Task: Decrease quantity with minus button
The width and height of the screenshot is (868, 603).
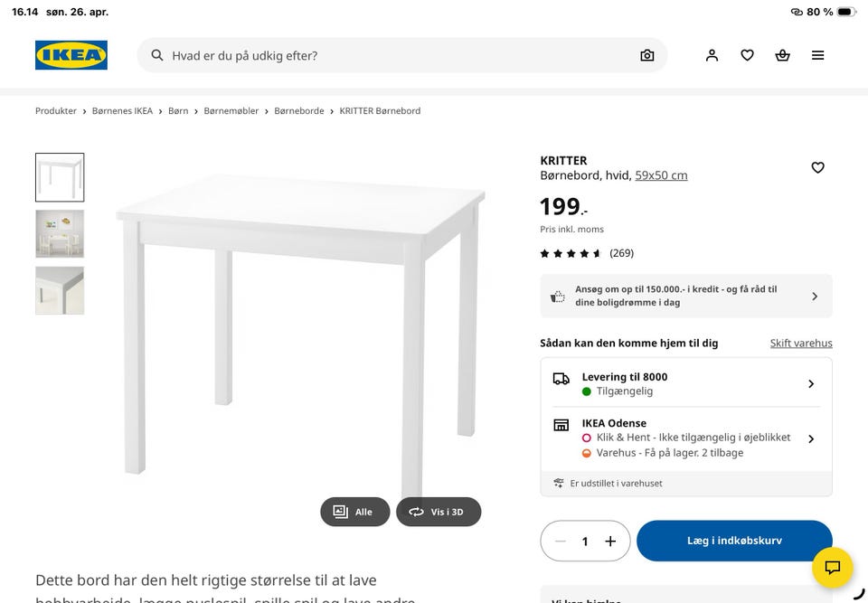Action: click(x=561, y=541)
